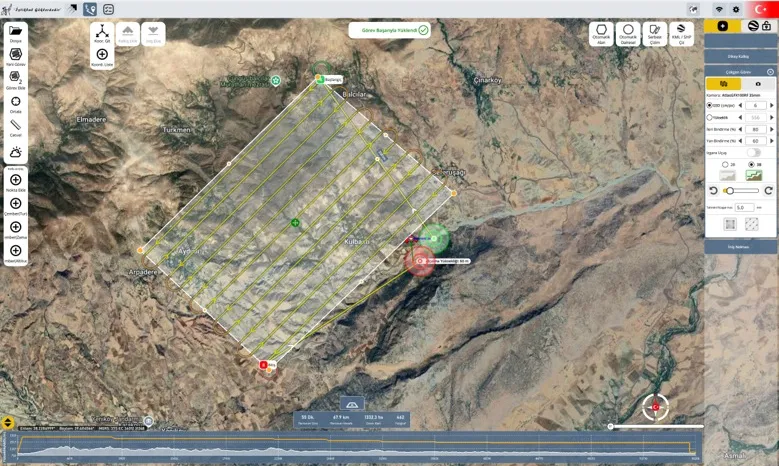
Task: Switch to the camera tab in mission panel
Action: pos(758,84)
